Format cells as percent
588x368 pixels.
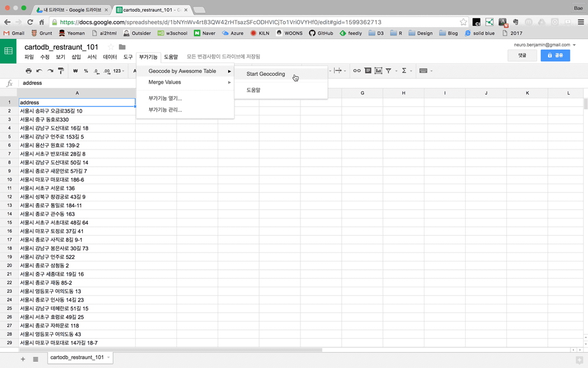[x=86, y=71]
